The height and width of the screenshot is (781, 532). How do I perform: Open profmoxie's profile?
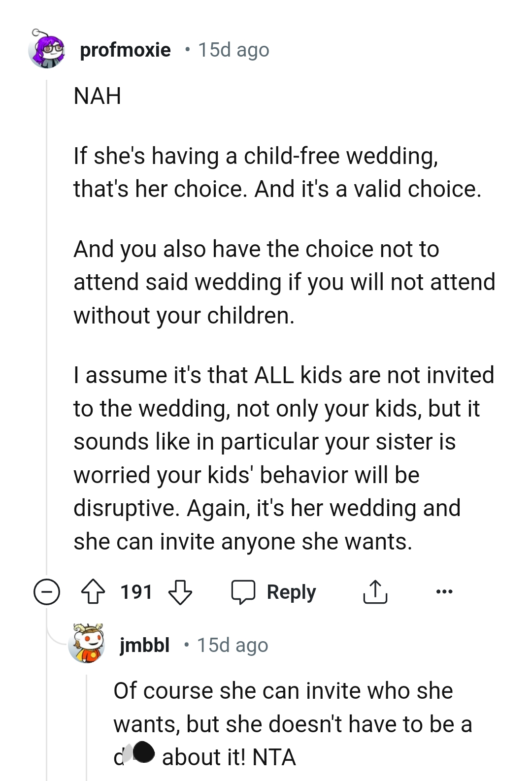(x=125, y=49)
